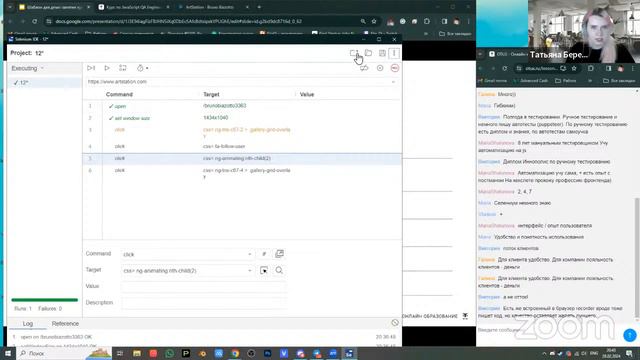Image resolution: width=640 pixels, height=360 pixels.
Task: Click the Value column header
Action: (307, 94)
